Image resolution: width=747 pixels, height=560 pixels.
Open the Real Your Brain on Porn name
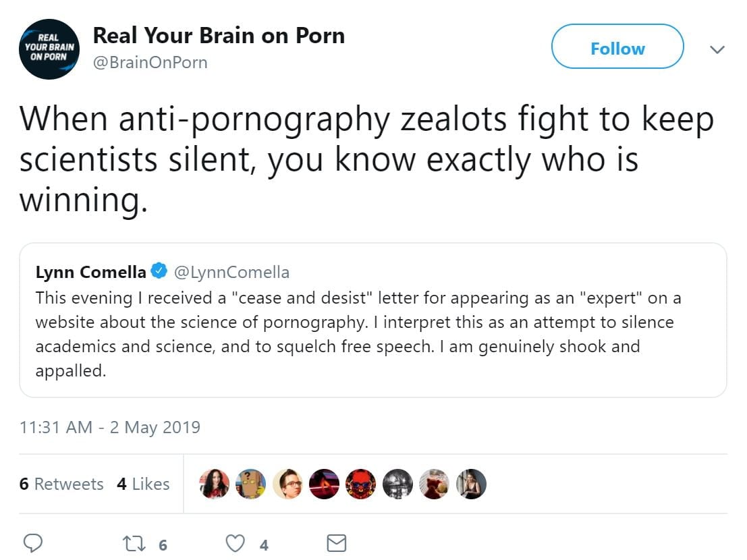tap(219, 35)
